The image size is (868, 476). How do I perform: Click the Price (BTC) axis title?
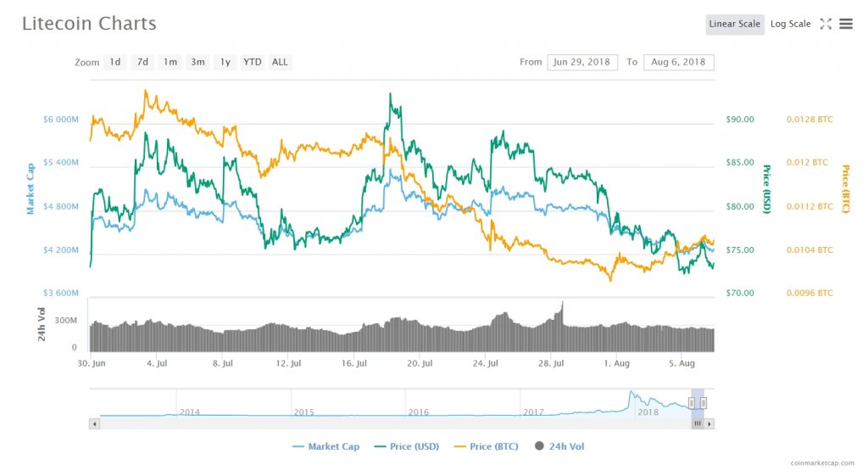click(x=846, y=189)
